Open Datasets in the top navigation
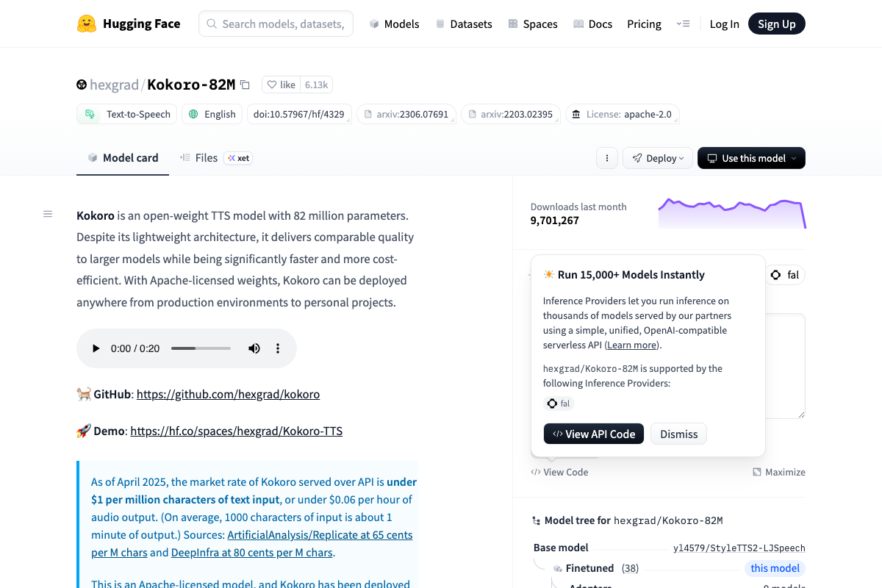 click(x=464, y=24)
